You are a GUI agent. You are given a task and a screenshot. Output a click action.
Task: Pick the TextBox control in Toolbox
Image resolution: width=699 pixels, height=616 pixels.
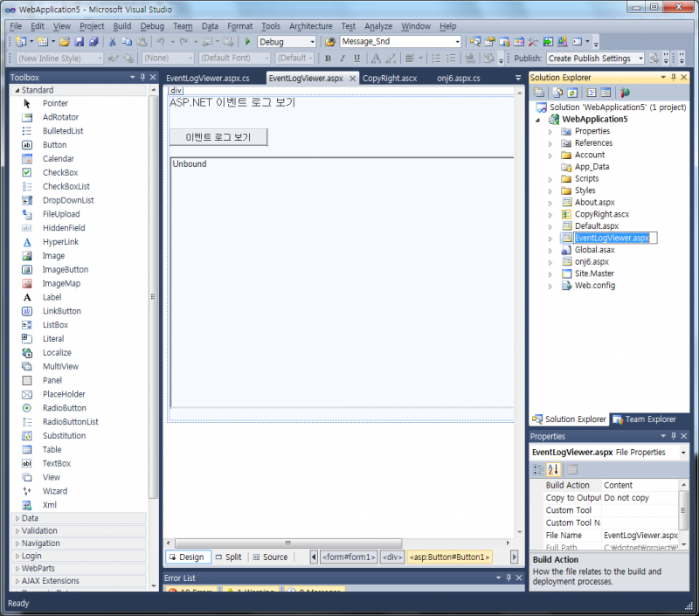pos(57,464)
